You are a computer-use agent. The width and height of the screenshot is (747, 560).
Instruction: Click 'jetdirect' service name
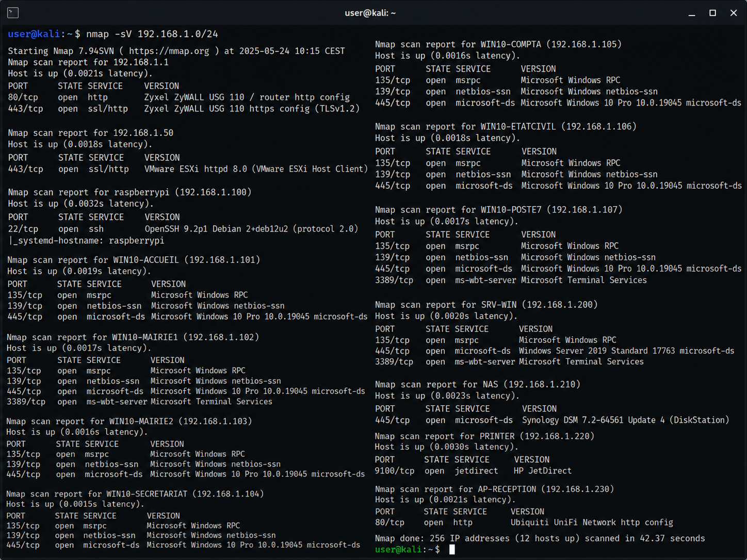coord(476,471)
